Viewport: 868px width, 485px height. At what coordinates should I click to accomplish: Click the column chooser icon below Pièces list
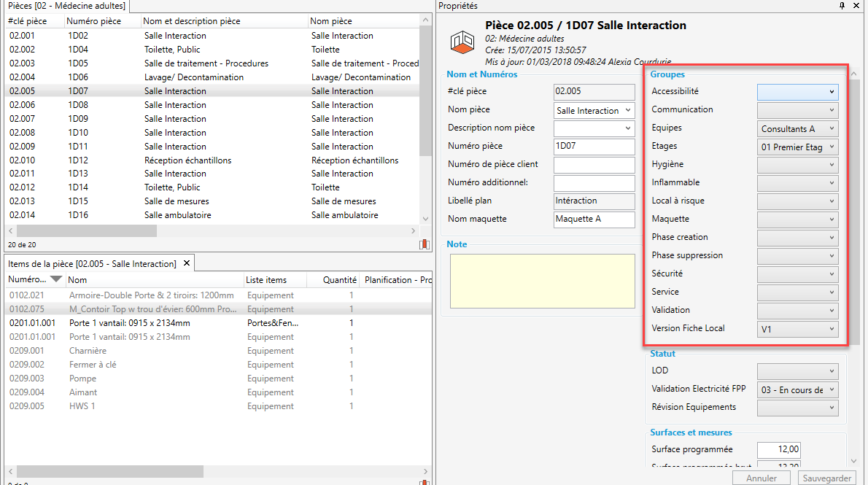[424, 244]
